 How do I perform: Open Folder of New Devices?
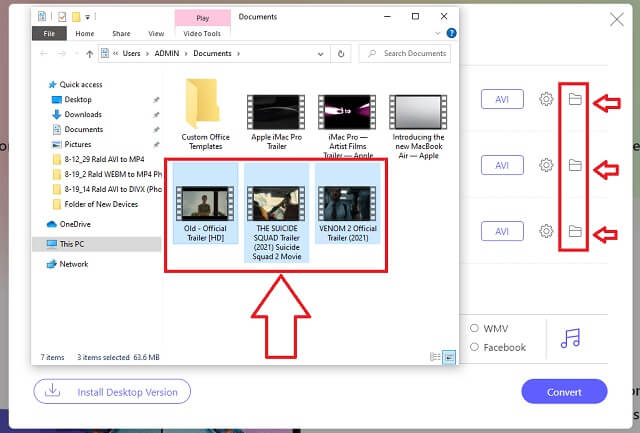101,204
